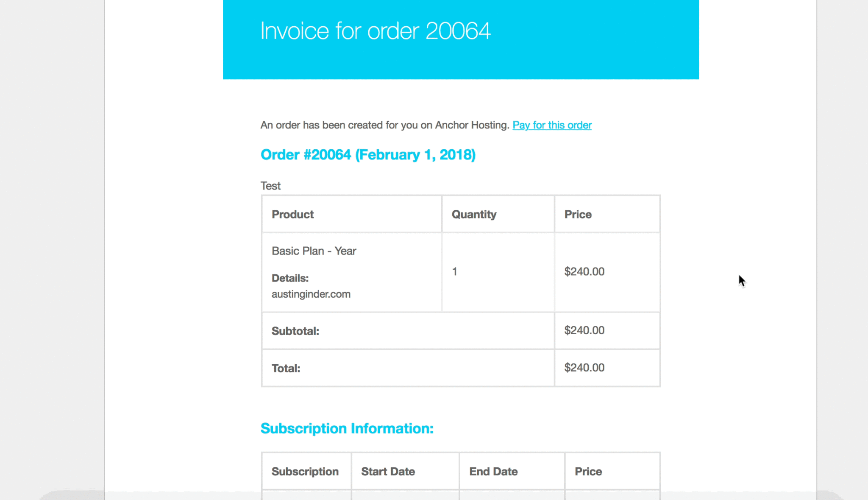The width and height of the screenshot is (868, 500).
Task: Open the 'Pay for this order' link
Action: point(552,125)
